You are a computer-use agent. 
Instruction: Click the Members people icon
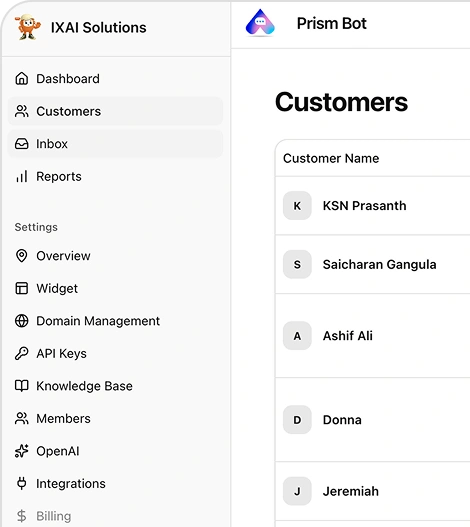pos(22,418)
